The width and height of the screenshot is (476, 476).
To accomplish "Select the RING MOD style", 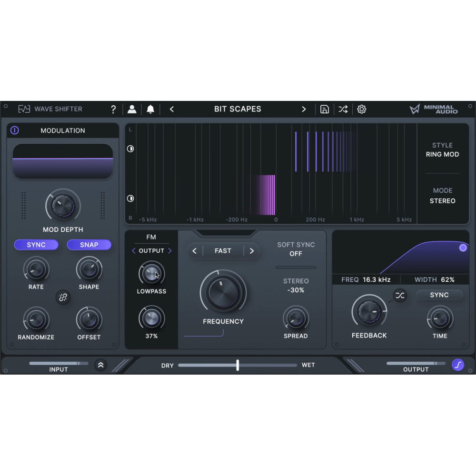I will [443, 154].
